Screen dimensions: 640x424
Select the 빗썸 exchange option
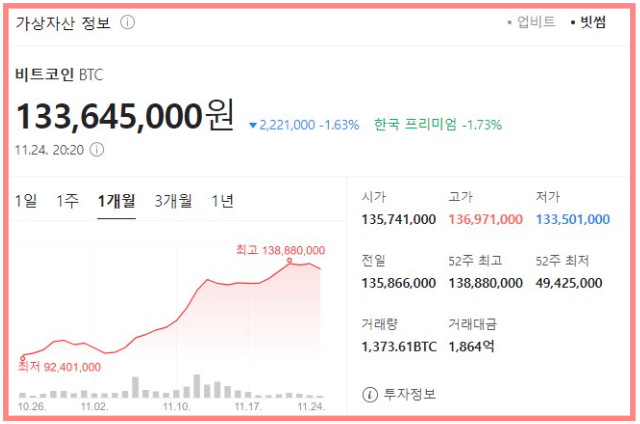pos(588,22)
